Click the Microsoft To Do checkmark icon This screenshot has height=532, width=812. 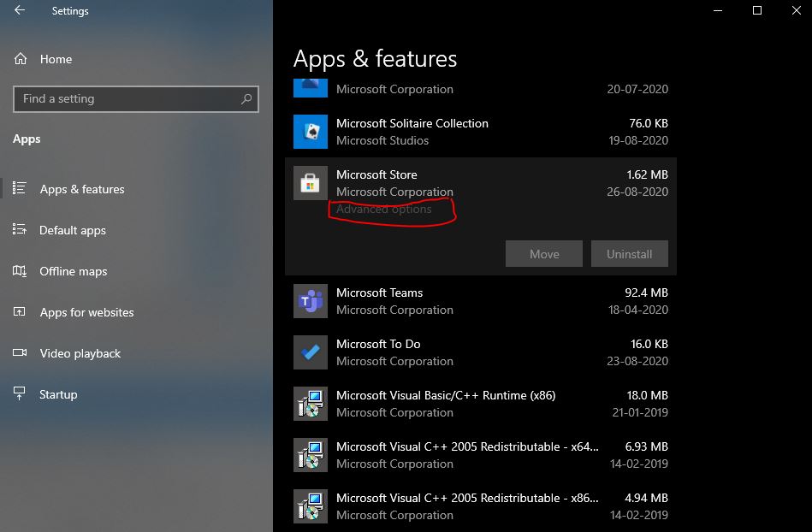(x=311, y=352)
